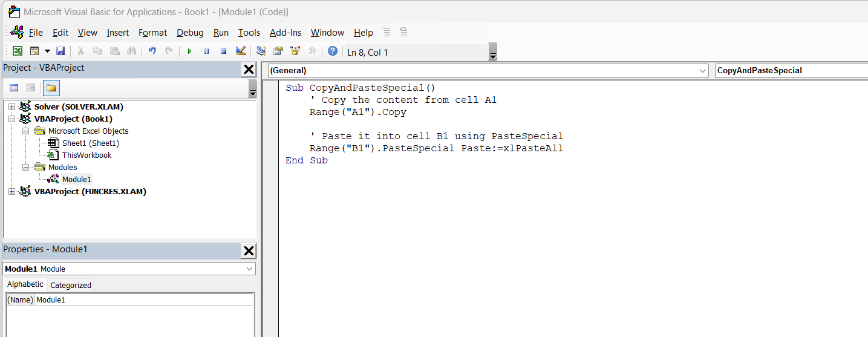Click the Indent icon beside Help menu

[x=387, y=32]
